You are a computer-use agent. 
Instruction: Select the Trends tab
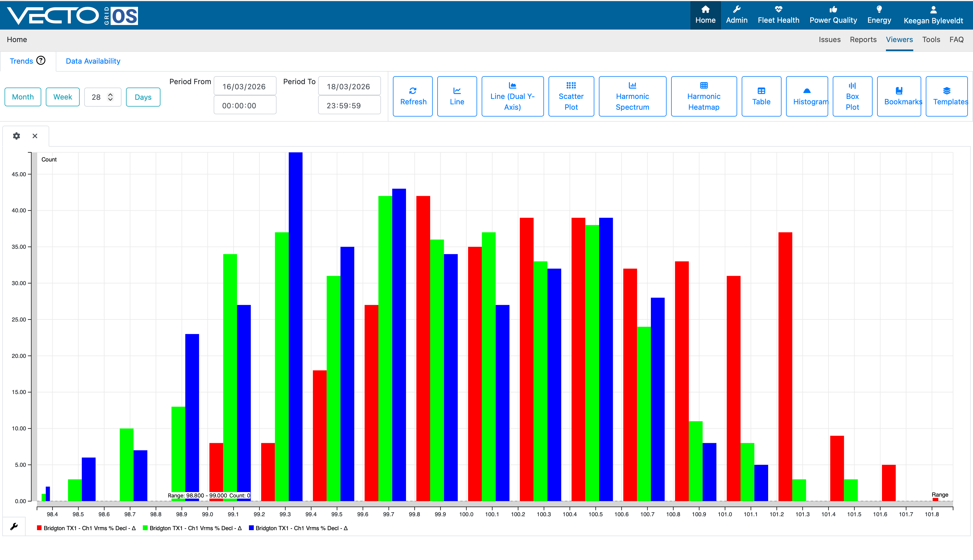[21, 61]
